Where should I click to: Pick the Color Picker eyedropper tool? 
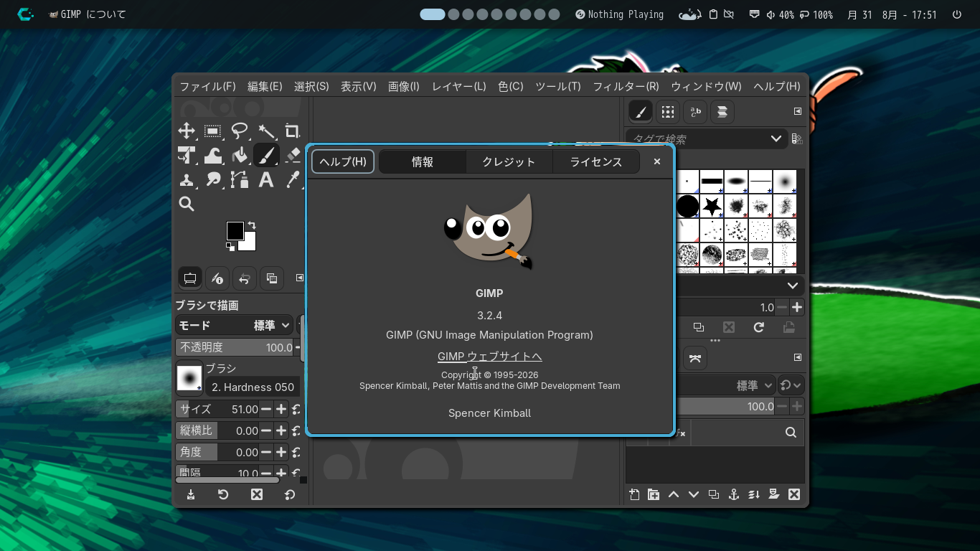point(292,179)
